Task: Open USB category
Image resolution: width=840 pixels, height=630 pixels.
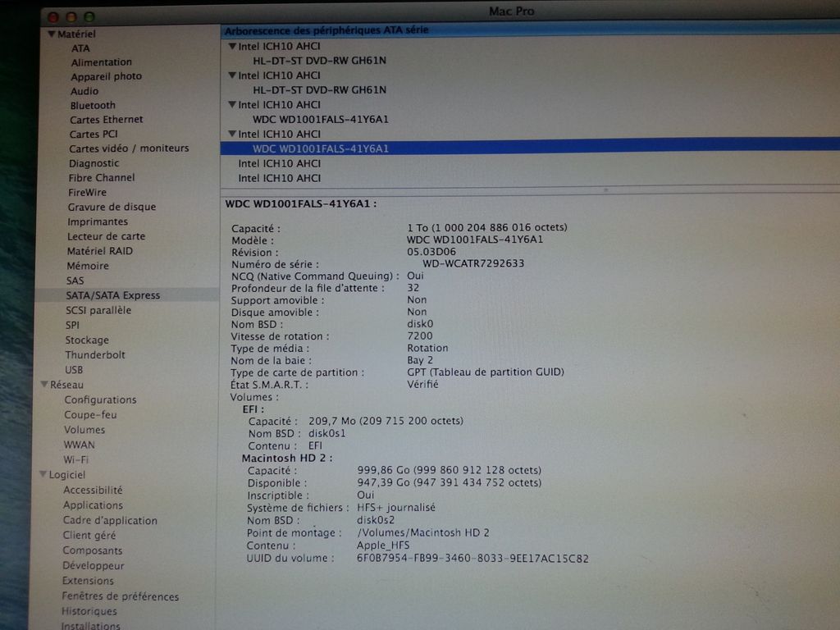Action: (x=74, y=370)
